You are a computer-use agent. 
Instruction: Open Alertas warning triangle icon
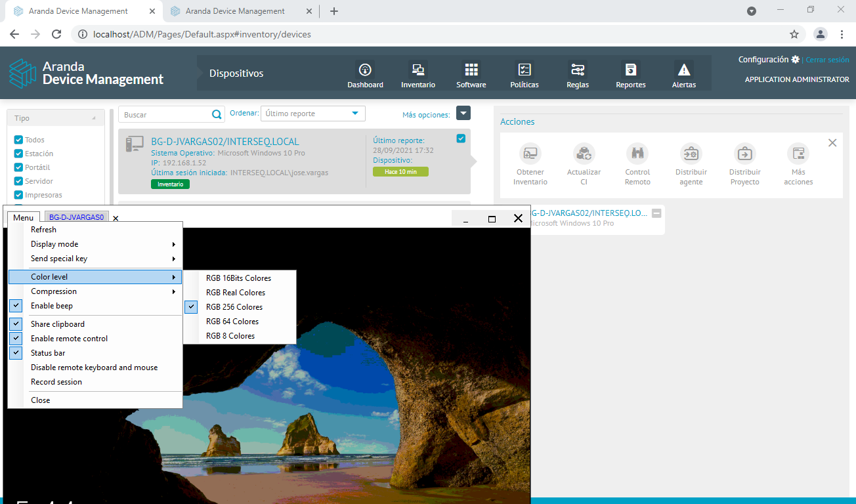coord(683,70)
